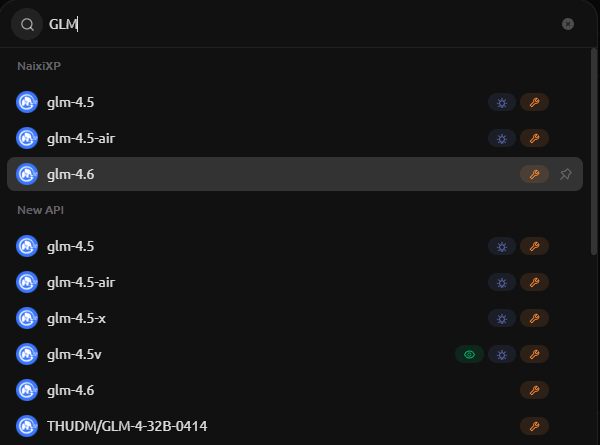Pick the glm-4.5v vision model
The image size is (600, 445).
[73, 354]
